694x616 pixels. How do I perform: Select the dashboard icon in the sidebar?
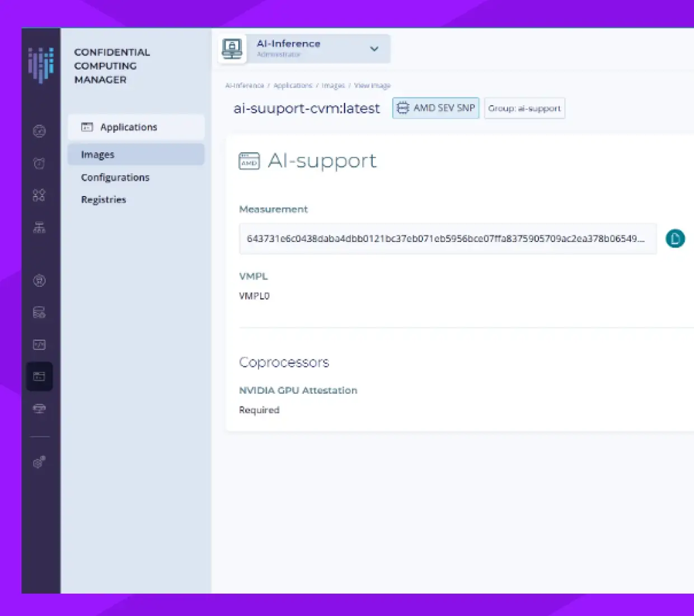pos(39,131)
